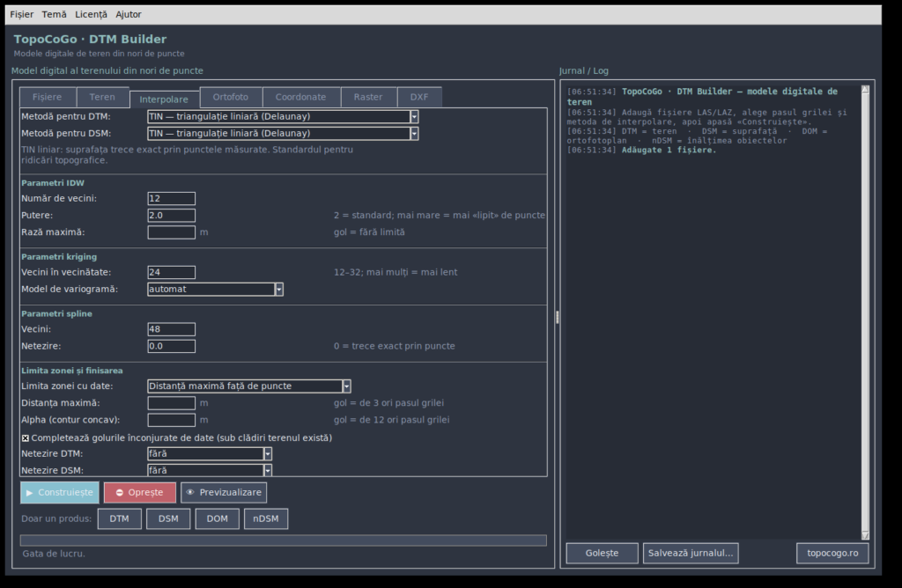Select the Interpolare tab

(164, 99)
